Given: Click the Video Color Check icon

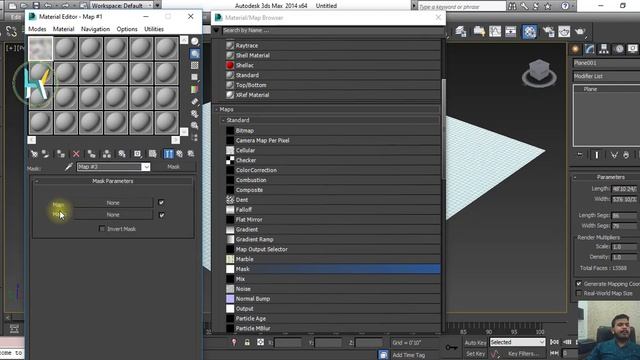Looking at the screenshot, I should coord(195,89).
